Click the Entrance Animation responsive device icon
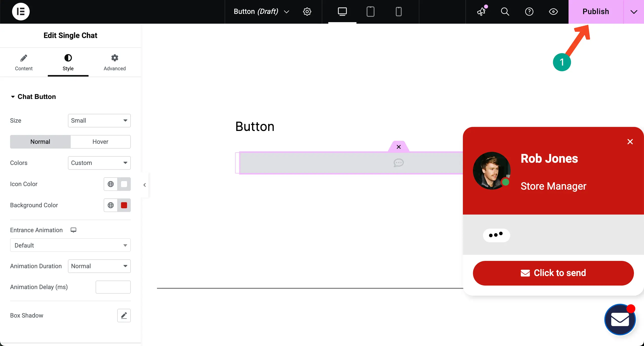Image resolution: width=644 pixels, height=346 pixels. tap(73, 230)
